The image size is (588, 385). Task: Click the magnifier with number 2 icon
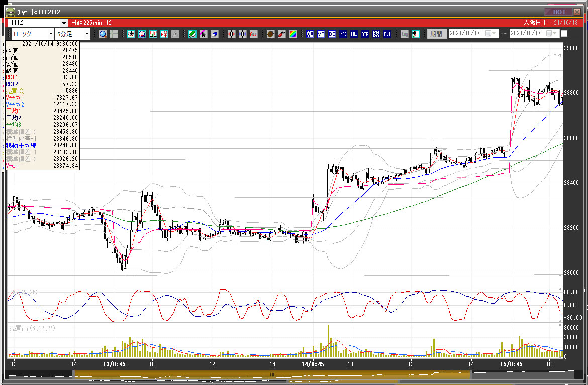142,34
